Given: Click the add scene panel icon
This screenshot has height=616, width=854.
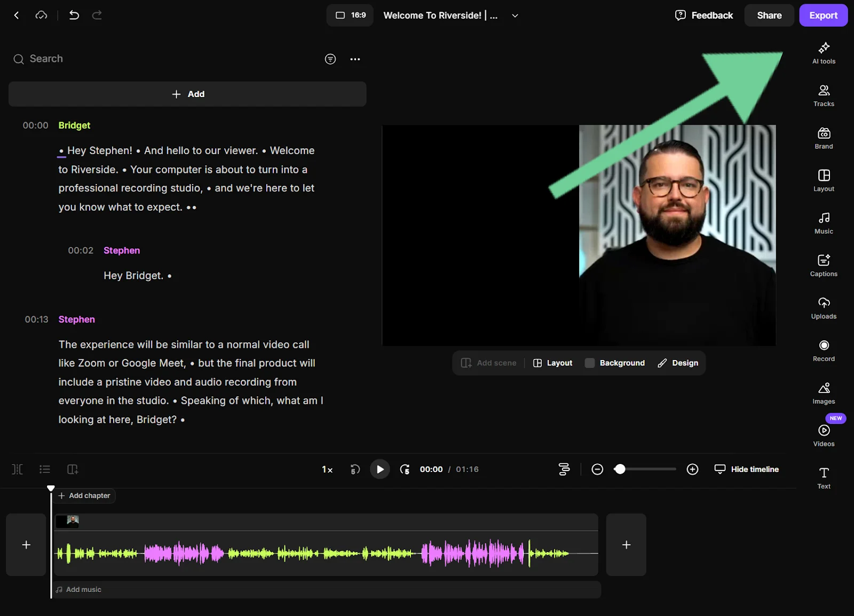Looking at the screenshot, I should 73,469.
